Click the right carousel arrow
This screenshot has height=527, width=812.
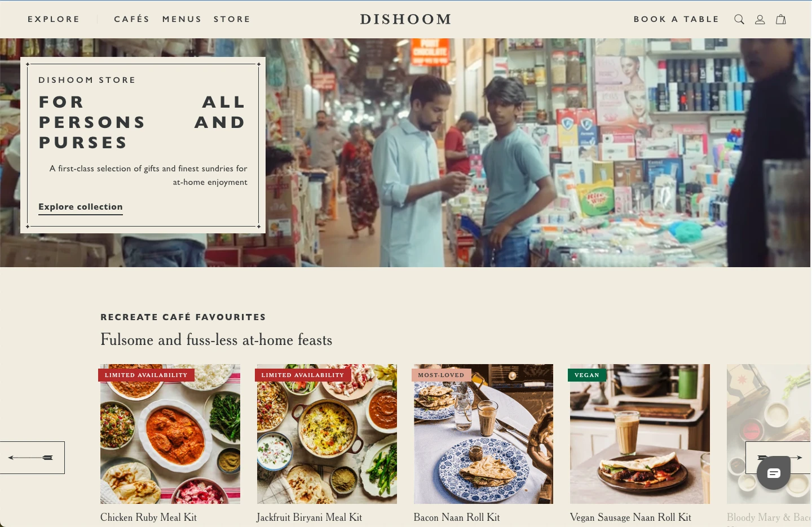779,458
